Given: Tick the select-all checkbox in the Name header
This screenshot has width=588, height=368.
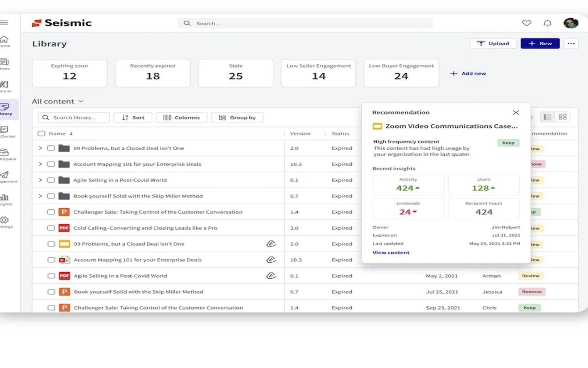Looking at the screenshot, I should (x=42, y=134).
